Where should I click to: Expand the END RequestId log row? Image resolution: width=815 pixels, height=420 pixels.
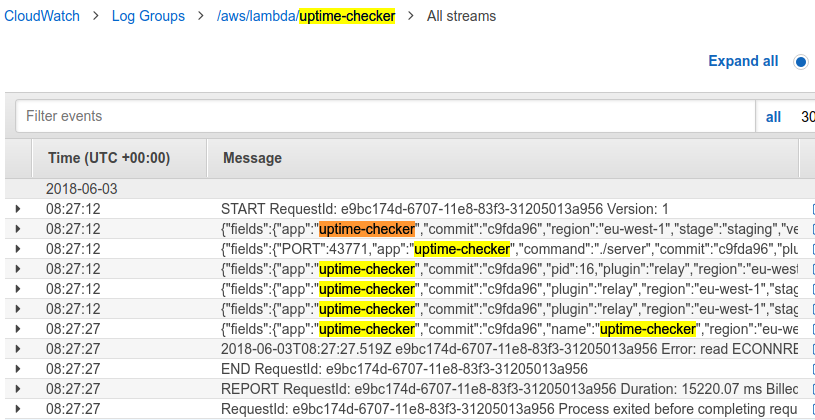[x=18, y=369]
